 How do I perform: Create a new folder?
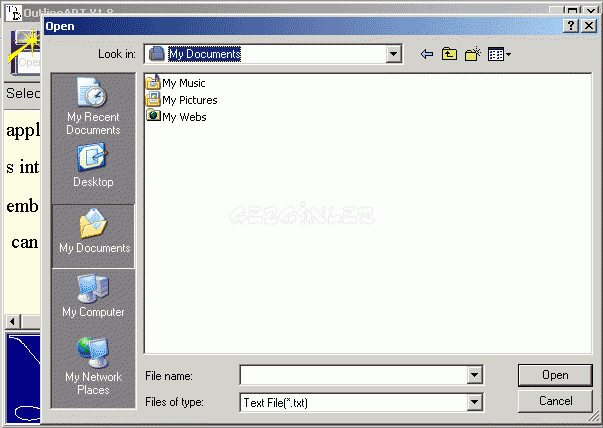(x=473, y=54)
